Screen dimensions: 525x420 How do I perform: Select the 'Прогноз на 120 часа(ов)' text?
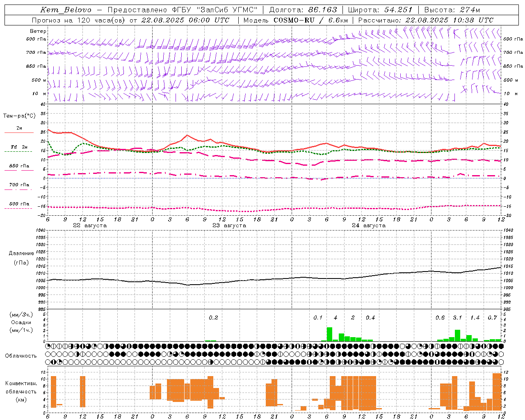(x=79, y=20)
